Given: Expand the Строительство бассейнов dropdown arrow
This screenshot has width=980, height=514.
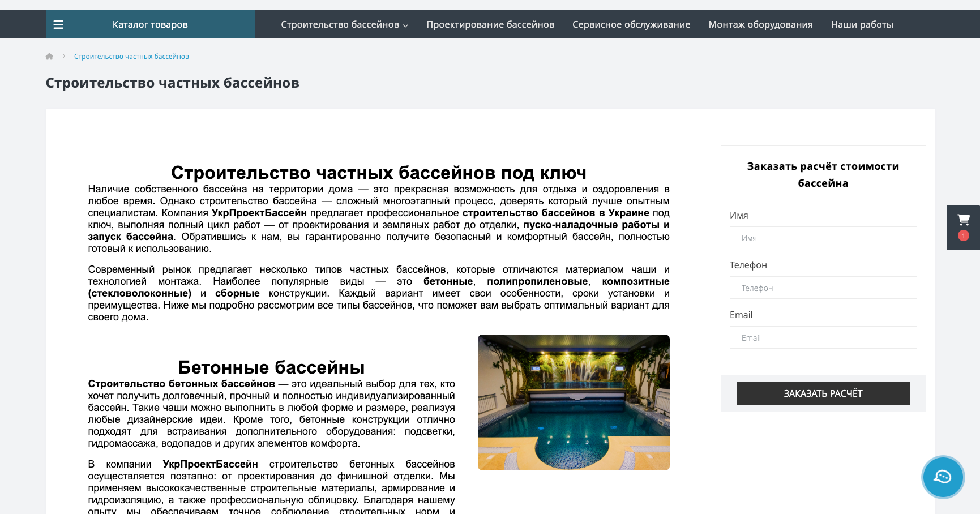Looking at the screenshot, I should (x=405, y=25).
